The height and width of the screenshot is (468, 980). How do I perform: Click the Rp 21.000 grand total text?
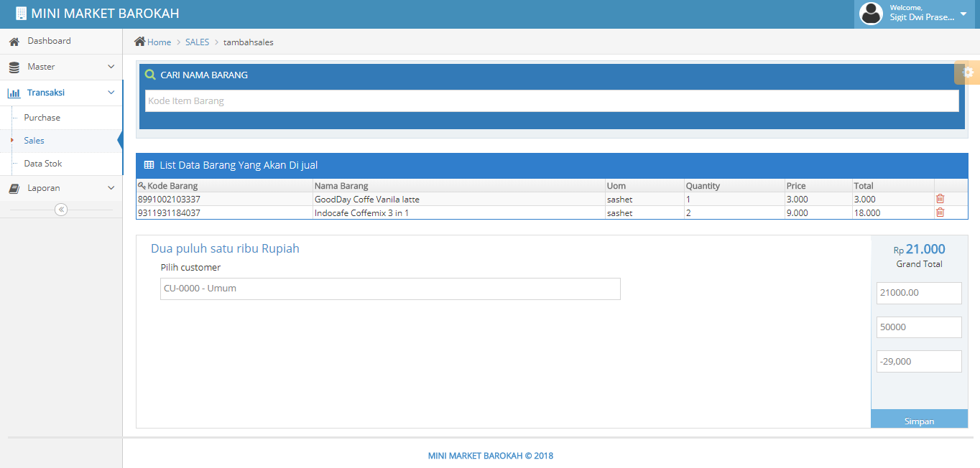point(919,249)
